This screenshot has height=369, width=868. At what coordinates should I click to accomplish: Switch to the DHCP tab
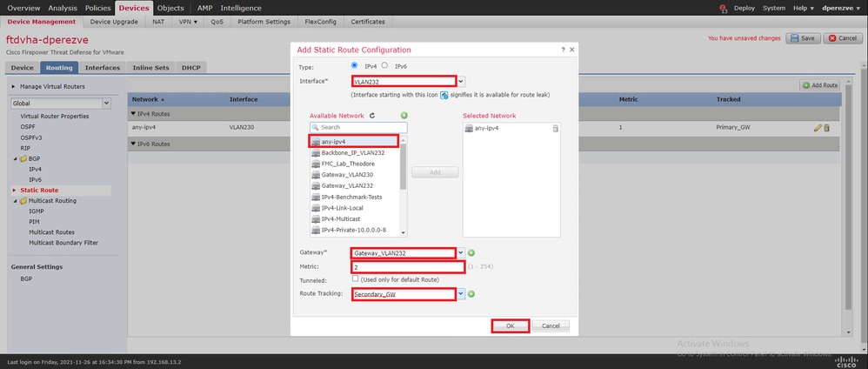pyautogui.click(x=191, y=68)
